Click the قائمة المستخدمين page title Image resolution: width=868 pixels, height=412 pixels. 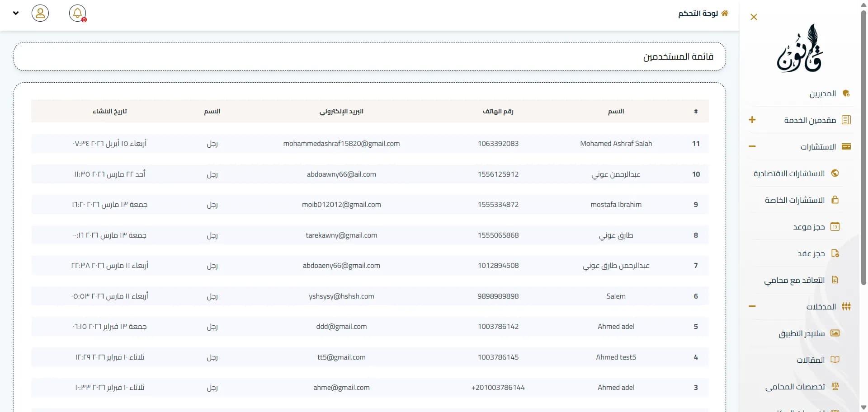678,56
